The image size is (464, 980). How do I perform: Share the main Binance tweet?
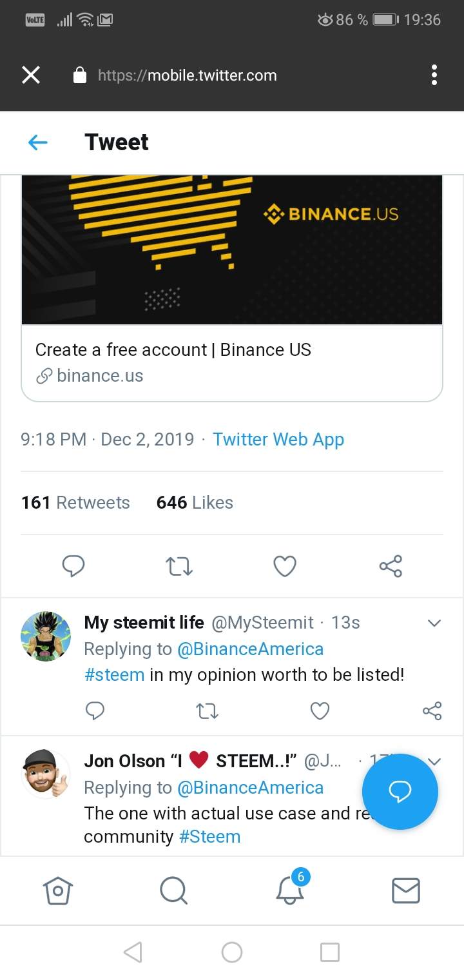click(391, 566)
